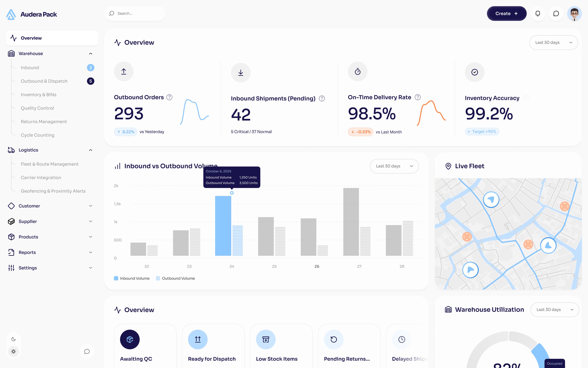Collapse the Warehouse menu section
The image size is (588, 368).
click(91, 54)
